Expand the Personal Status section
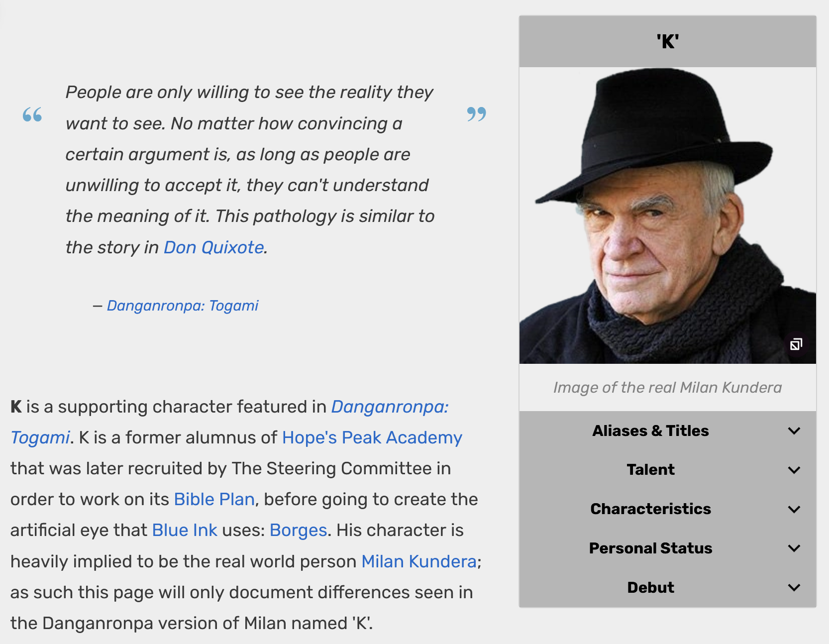 click(x=667, y=548)
